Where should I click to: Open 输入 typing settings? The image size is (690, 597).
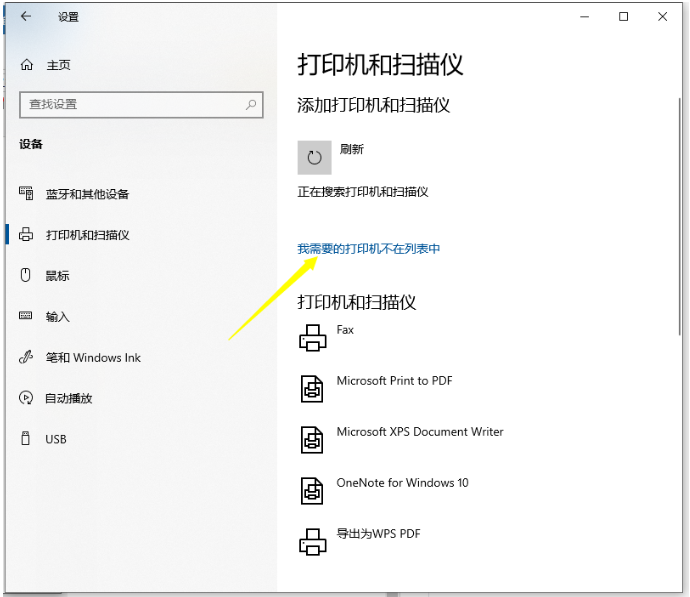point(57,317)
